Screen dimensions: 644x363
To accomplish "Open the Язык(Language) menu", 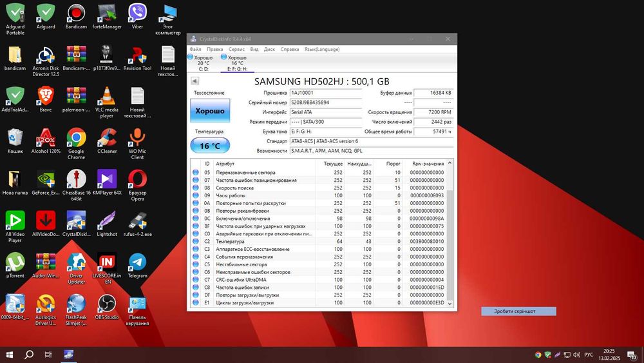I will pyautogui.click(x=322, y=50).
